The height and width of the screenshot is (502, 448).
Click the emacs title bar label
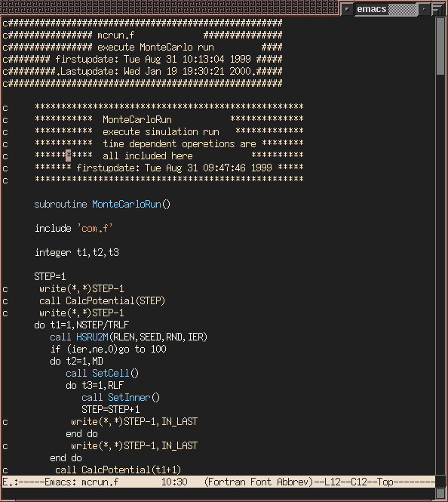click(371, 9)
